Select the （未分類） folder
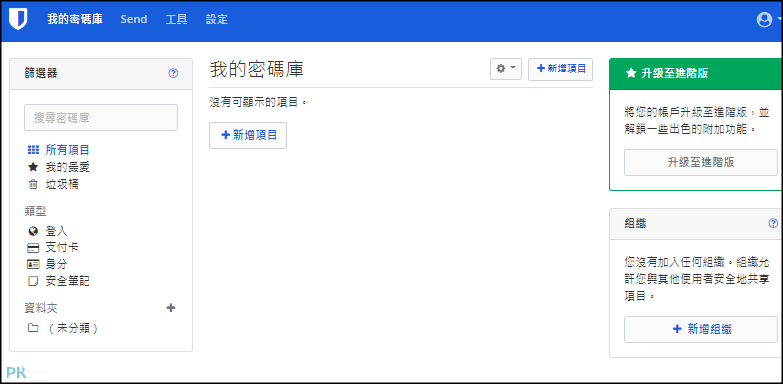The height and width of the screenshot is (384, 783). click(73, 328)
